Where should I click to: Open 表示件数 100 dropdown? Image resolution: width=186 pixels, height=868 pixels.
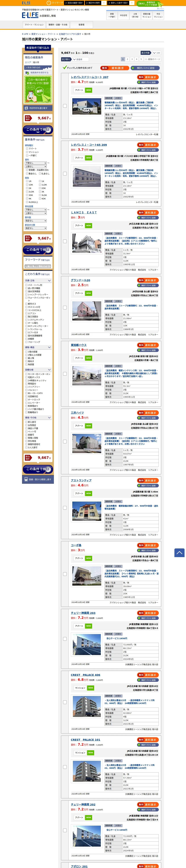click(156, 53)
